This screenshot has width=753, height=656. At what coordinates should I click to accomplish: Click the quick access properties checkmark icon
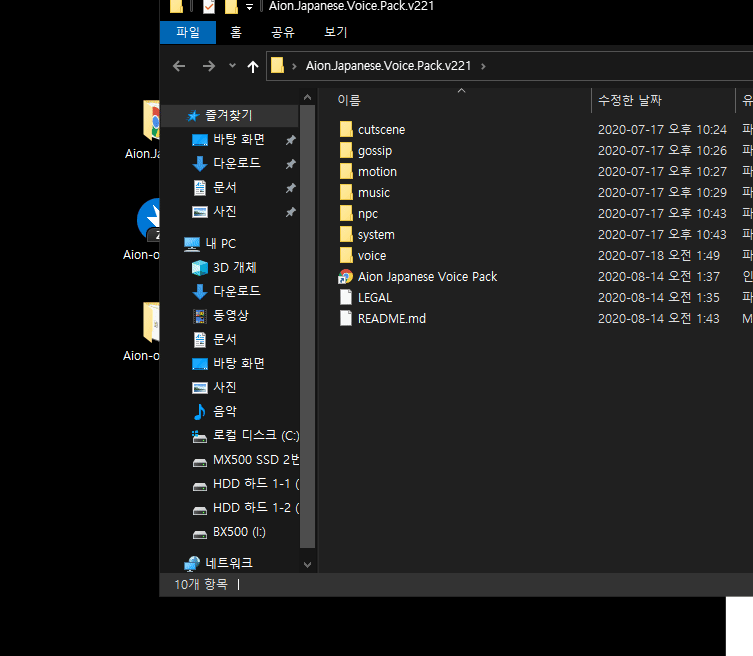[208, 7]
